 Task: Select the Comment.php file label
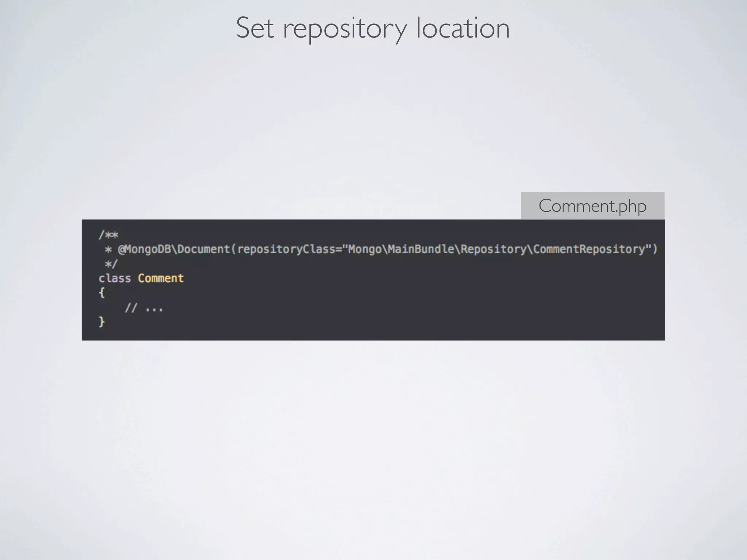point(592,206)
